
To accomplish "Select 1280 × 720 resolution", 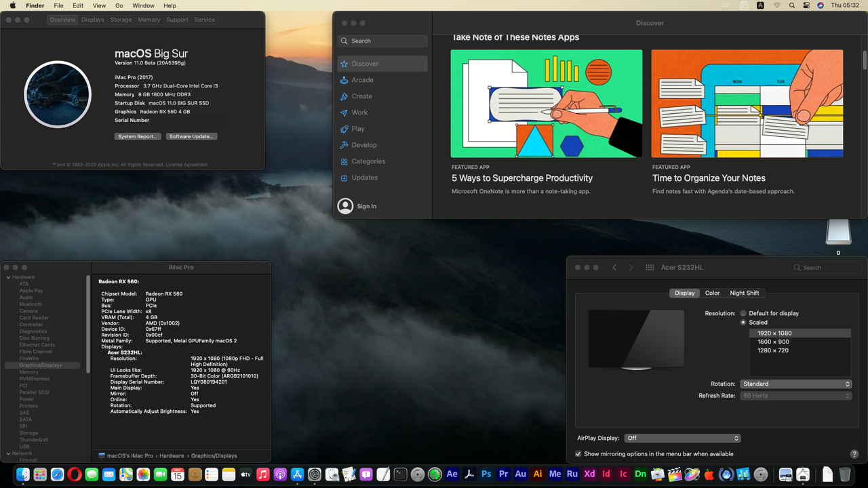I will click(800, 350).
